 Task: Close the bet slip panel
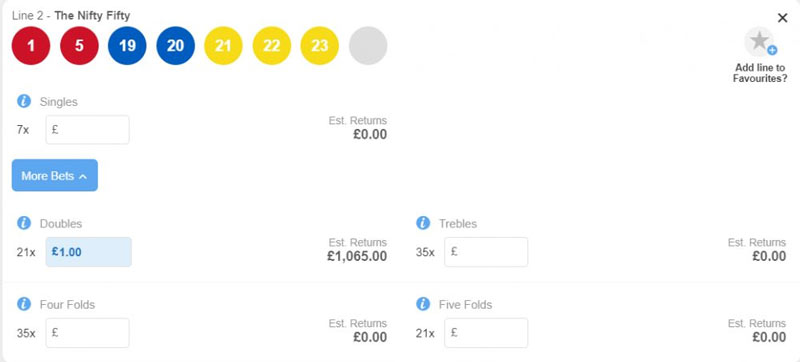[782, 18]
